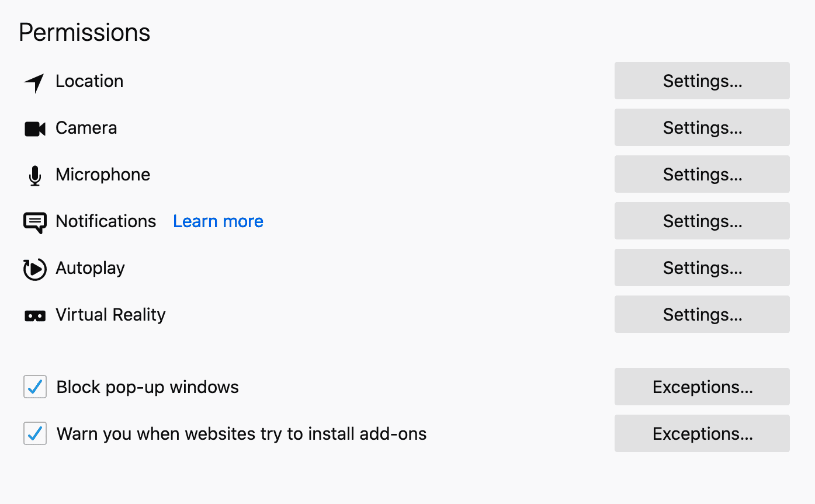
Task: Open Exceptions for pop-up windows
Action: 702,387
